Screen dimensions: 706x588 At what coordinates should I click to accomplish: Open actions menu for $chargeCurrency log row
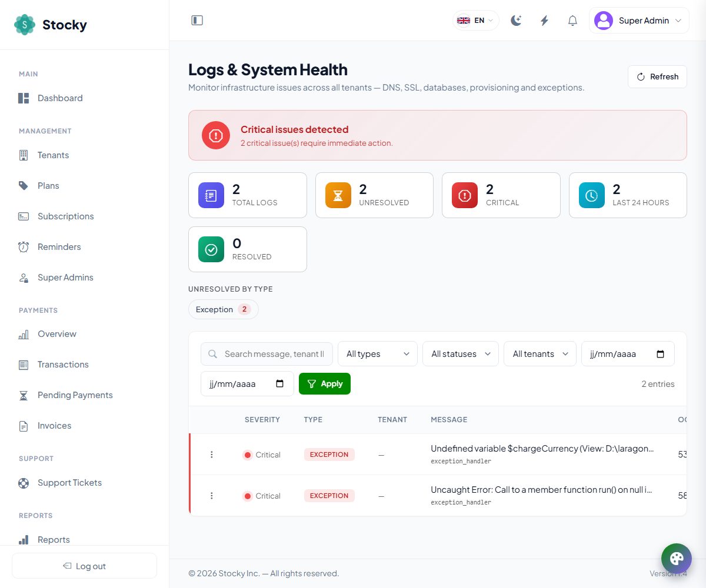point(212,455)
